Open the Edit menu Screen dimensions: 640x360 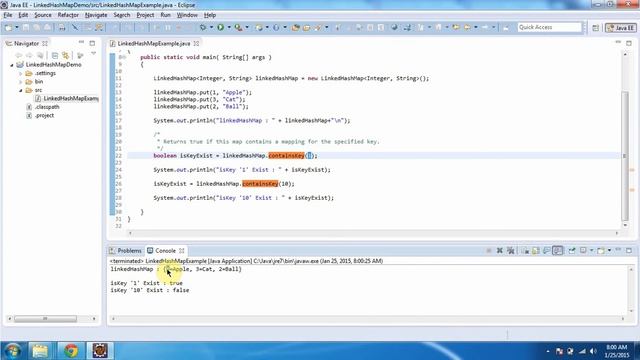(23, 15)
